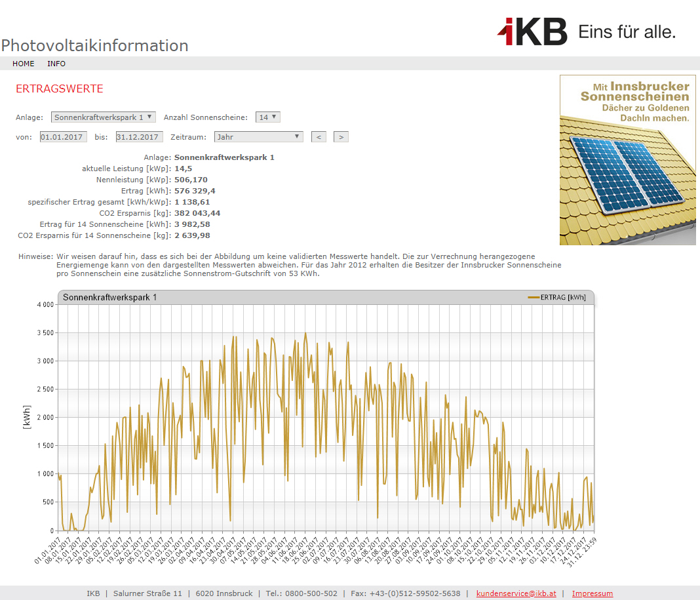Image resolution: width=700 pixels, height=600 pixels.
Task: Open the HOME menu item
Action: (23, 64)
